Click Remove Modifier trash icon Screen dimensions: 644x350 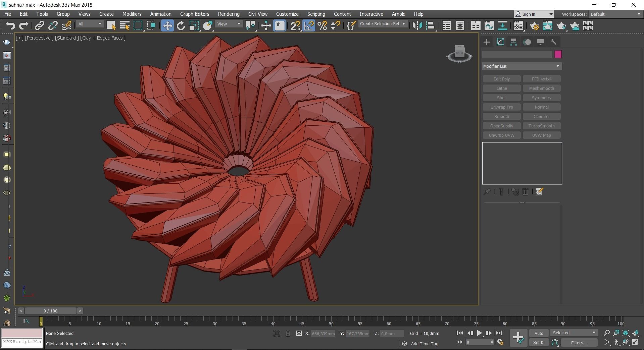pos(525,192)
